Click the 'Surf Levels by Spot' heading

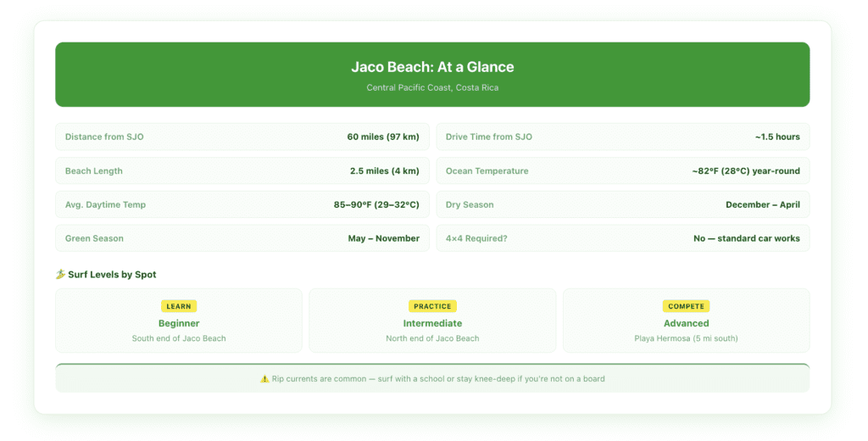[112, 274]
